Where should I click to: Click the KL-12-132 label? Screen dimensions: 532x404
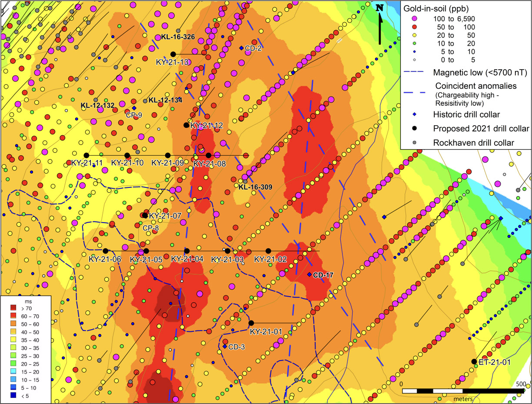tap(97, 105)
